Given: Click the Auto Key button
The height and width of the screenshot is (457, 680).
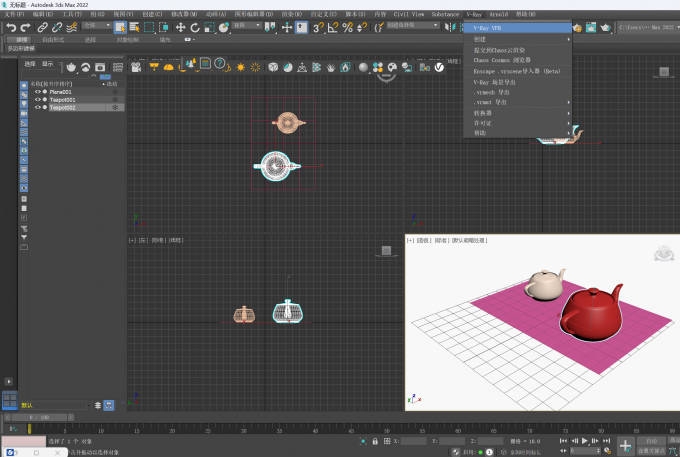Looking at the screenshot, I should click(x=651, y=441).
